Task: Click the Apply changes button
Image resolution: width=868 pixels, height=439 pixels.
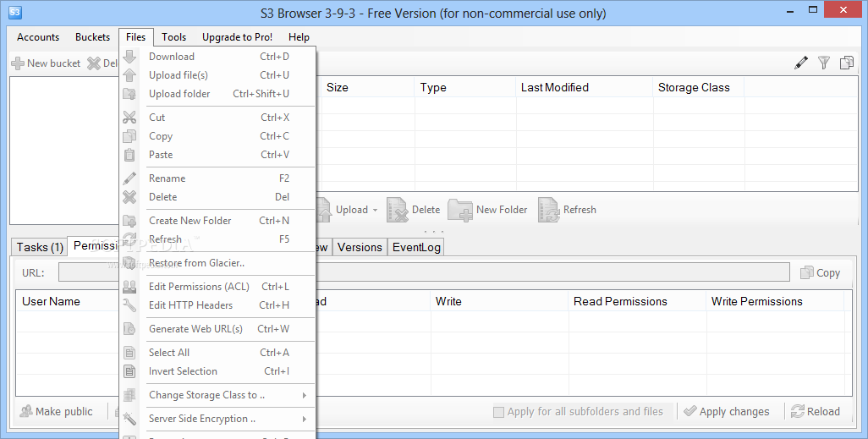Action: [x=727, y=411]
